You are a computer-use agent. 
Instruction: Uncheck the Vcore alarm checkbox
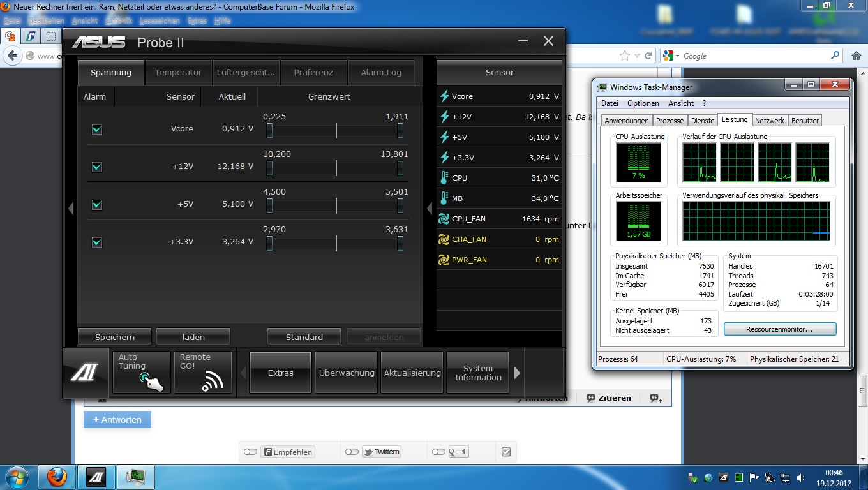coord(97,130)
